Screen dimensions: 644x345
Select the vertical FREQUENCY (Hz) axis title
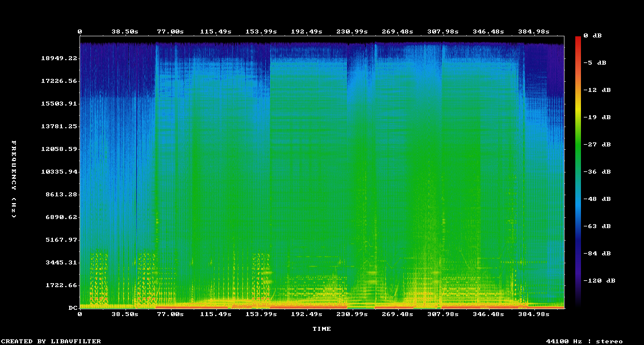pos(14,179)
